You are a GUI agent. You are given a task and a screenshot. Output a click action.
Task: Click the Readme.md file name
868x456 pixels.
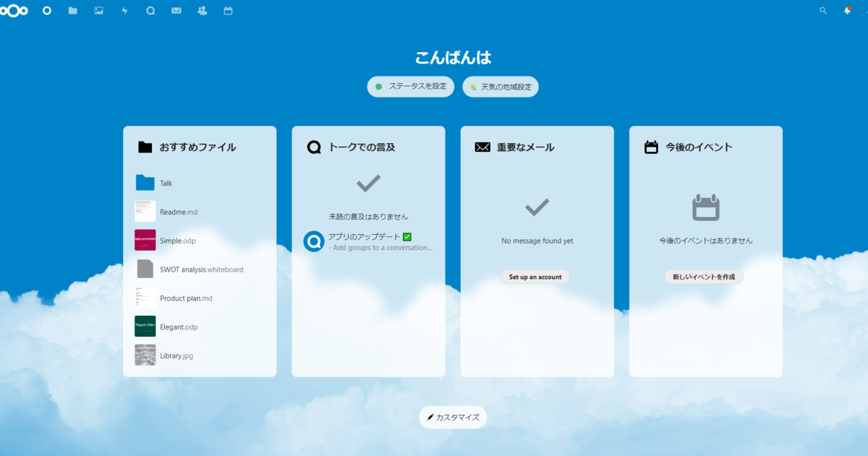[x=179, y=212]
